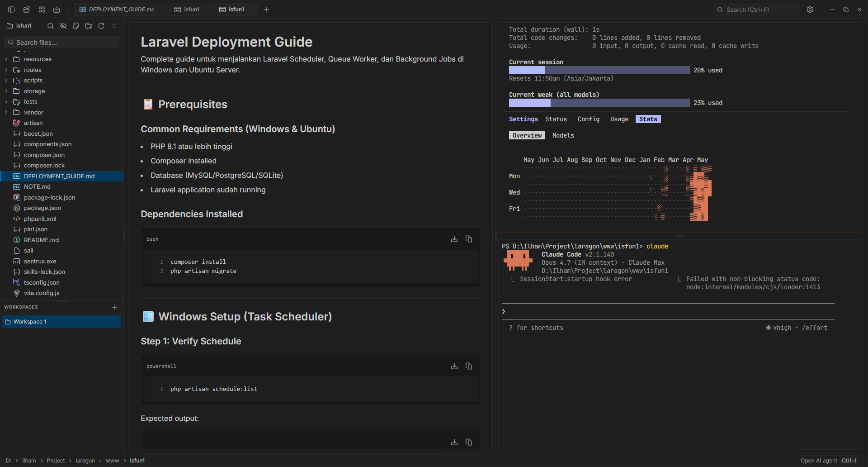Click the Project breadcrumb in path bar
Screen dimensions: 868x467
(56, 461)
